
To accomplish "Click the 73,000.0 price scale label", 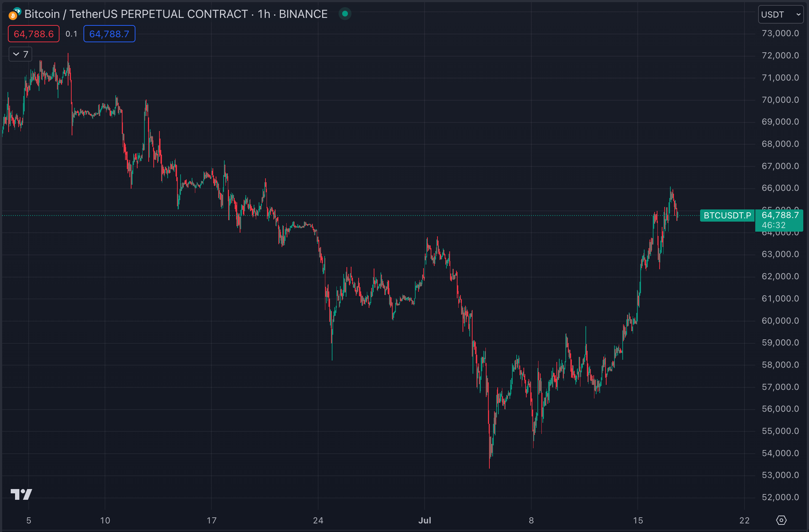I will coord(780,33).
